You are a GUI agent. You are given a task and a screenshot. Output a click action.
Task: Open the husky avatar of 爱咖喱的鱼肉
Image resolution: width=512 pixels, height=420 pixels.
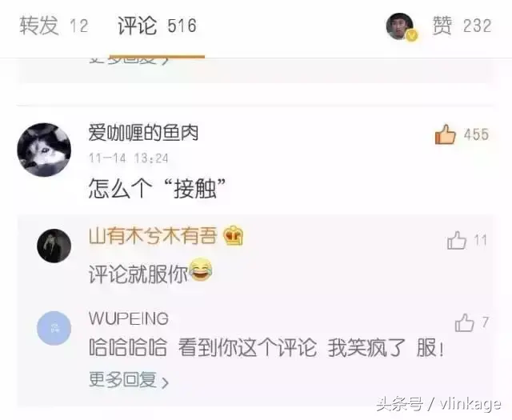[44, 150]
